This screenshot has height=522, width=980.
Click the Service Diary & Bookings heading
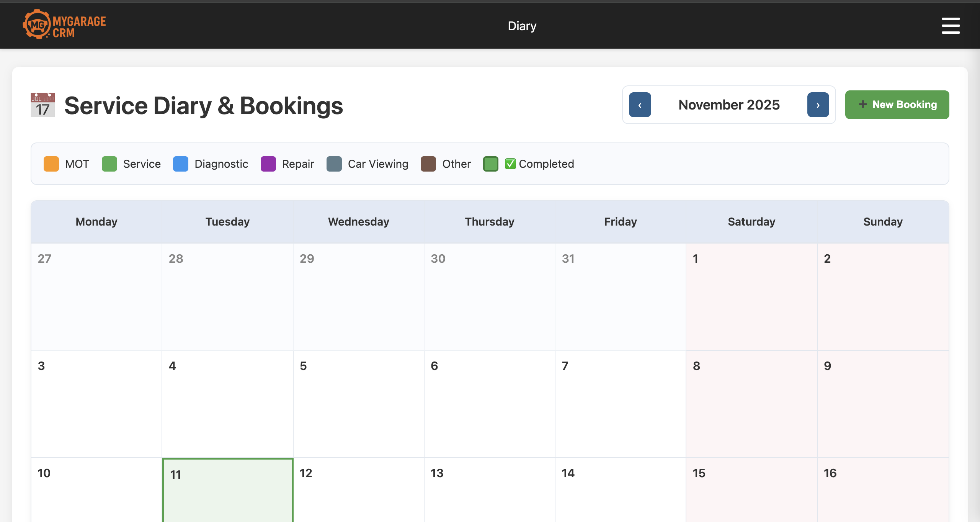coord(203,106)
